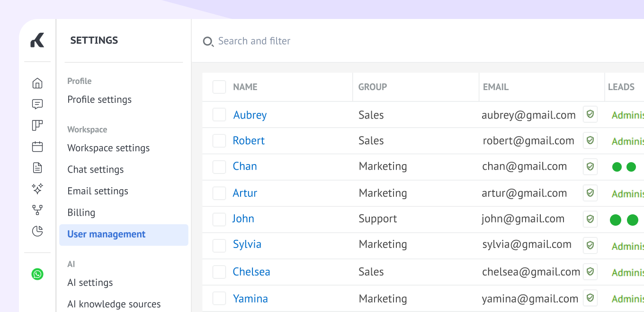644x312 pixels.
Task: Open the Calendar icon in sidebar
Action: [x=37, y=147]
